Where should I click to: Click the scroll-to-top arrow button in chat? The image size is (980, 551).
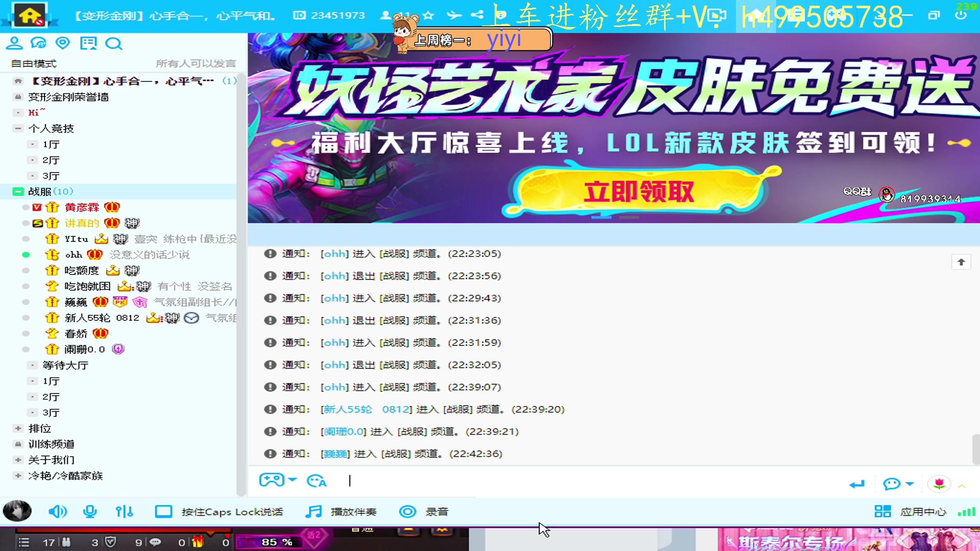pos(961,262)
